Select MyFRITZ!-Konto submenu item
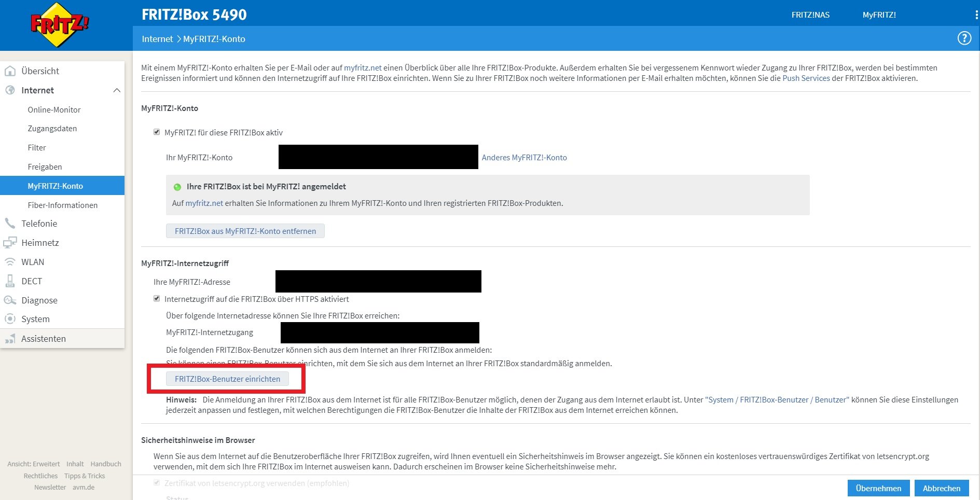980x500 pixels. tap(62, 186)
